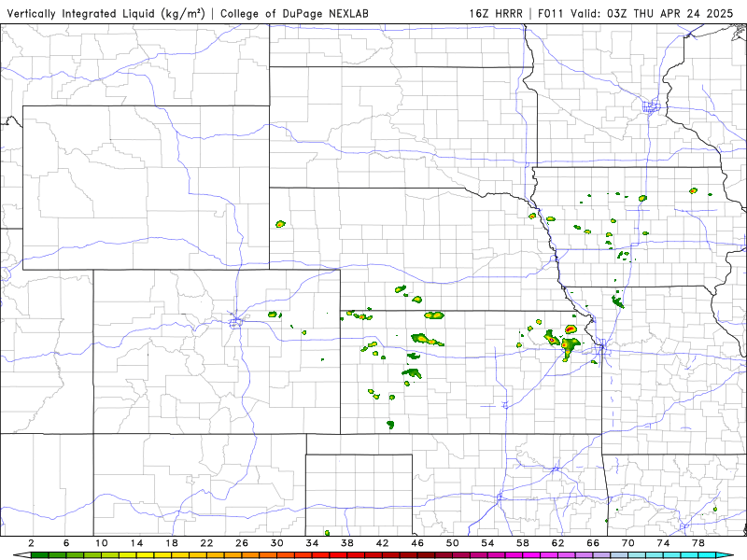This screenshot has height=560, width=747.
Task: Click the color scale label '34'
Action: click(312, 543)
